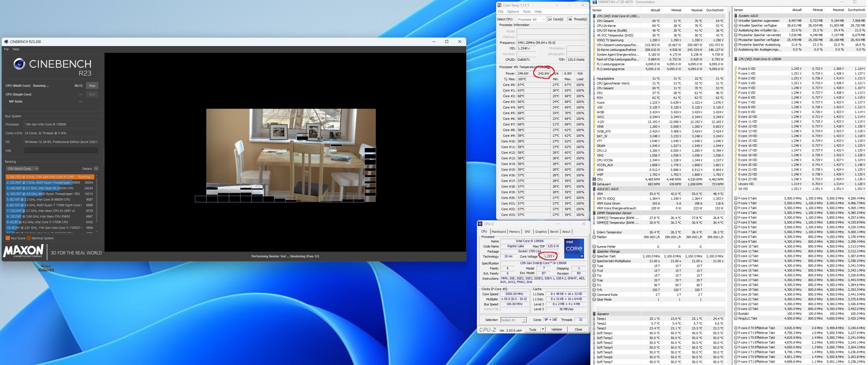Open the Core Temp Tools menu
Screen dimensions: 868x365
527,12
